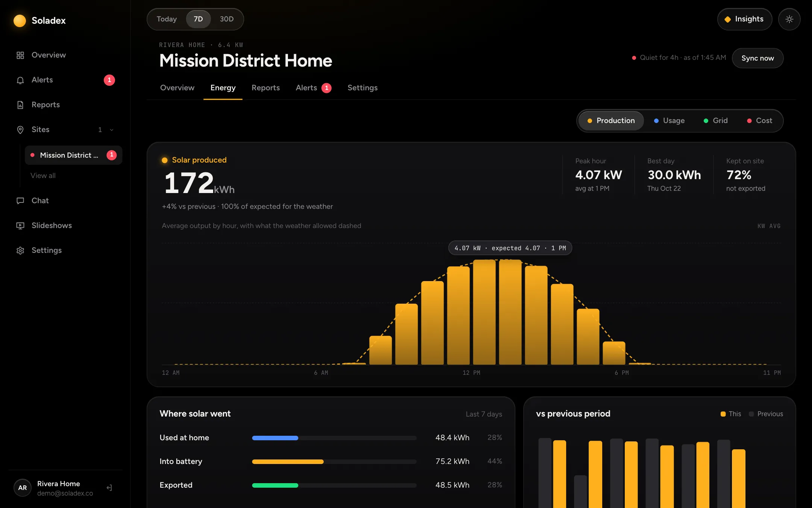Click the Settings gear icon in sidebar

20,251
